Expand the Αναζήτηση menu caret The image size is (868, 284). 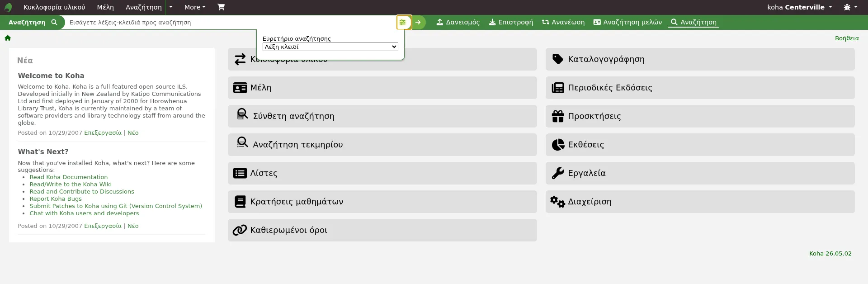tap(171, 7)
